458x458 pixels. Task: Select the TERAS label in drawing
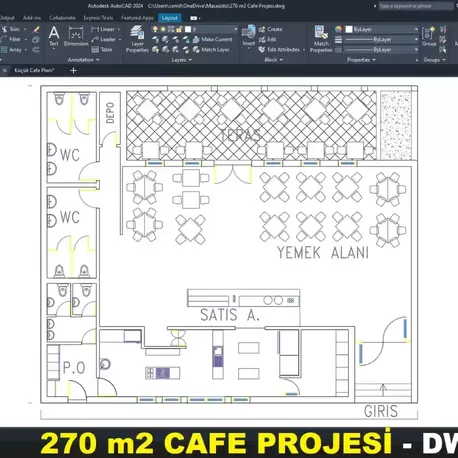pyautogui.click(x=241, y=135)
